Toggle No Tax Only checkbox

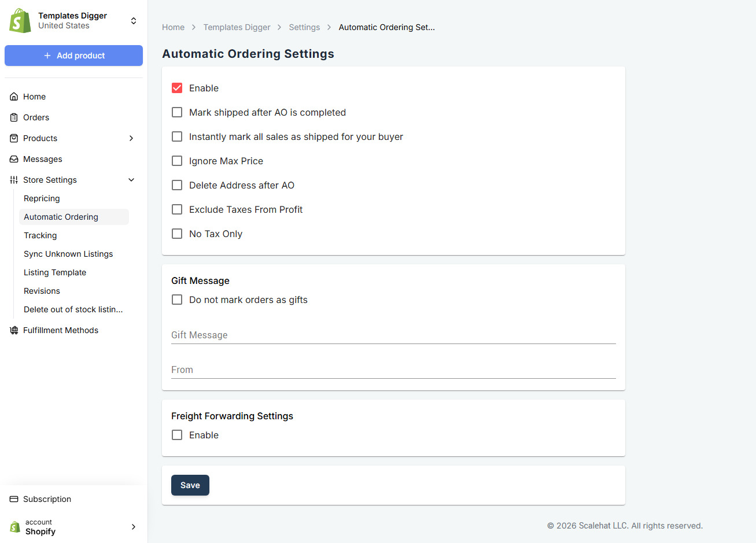pyautogui.click(x=177, y=234)
